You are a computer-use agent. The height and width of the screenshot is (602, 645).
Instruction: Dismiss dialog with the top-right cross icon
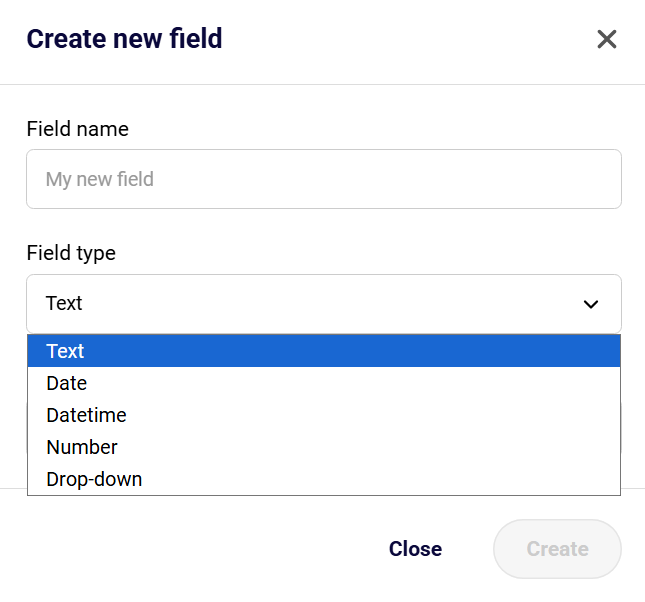[x=606, y=39]
